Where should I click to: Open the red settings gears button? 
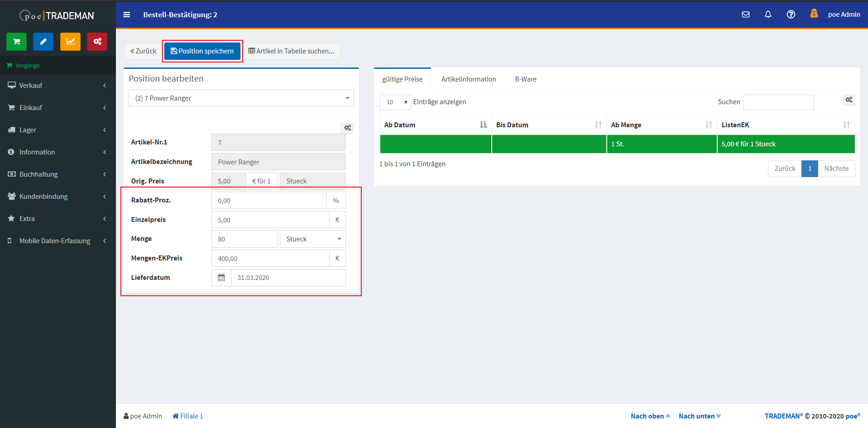click(x=97, y=42)
